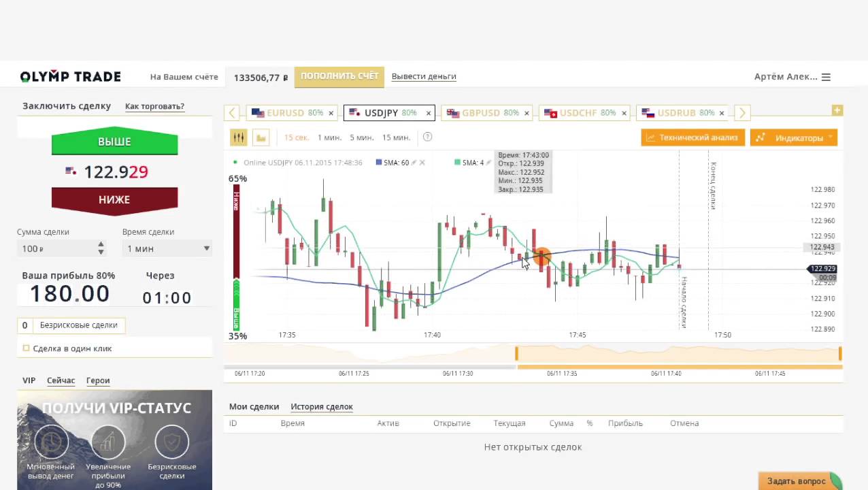Click the Profit increase VIP icon
The image size is (868, 490).
(x=108, y=442)
